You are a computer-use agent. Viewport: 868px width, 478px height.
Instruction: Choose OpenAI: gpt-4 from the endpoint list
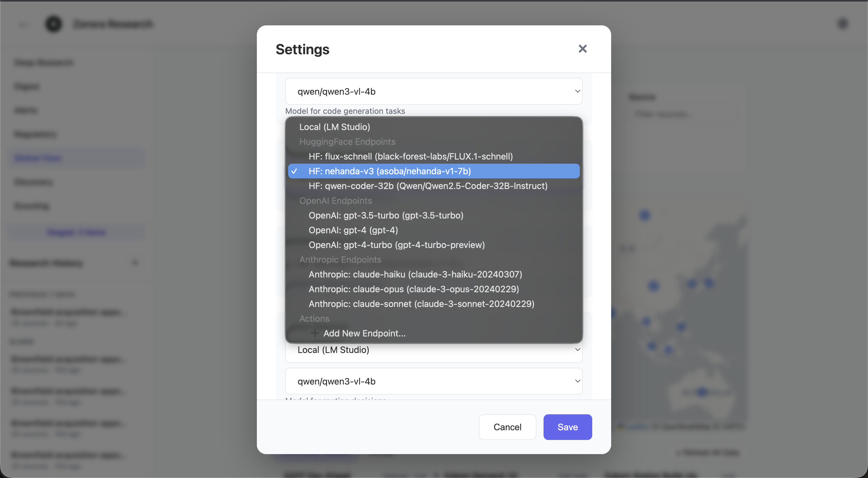(x=353, y=230)
